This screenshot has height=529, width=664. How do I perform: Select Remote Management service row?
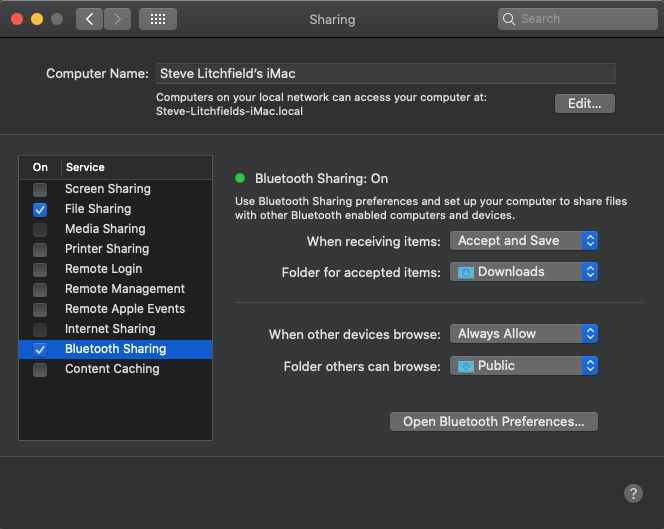pos(116,289)
